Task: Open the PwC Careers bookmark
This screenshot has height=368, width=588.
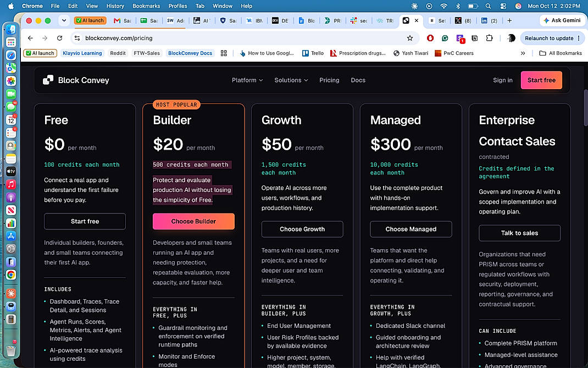Action: click(x=454, y=53)
